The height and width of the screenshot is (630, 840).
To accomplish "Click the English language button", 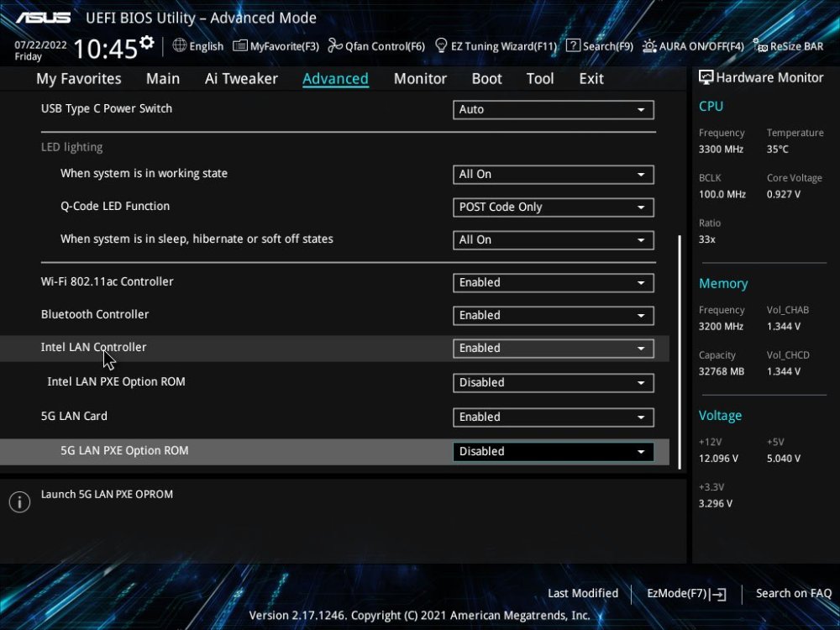I will (207, 46).
